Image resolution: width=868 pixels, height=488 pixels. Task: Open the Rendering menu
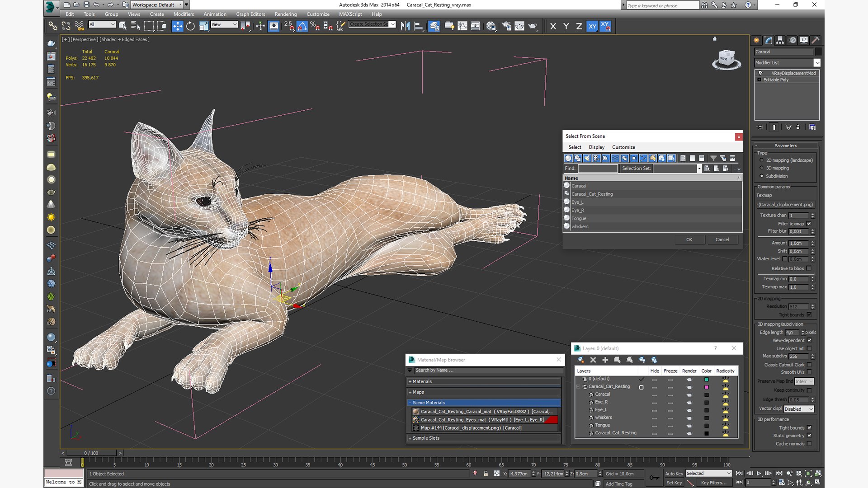click(x=286, y=14)
